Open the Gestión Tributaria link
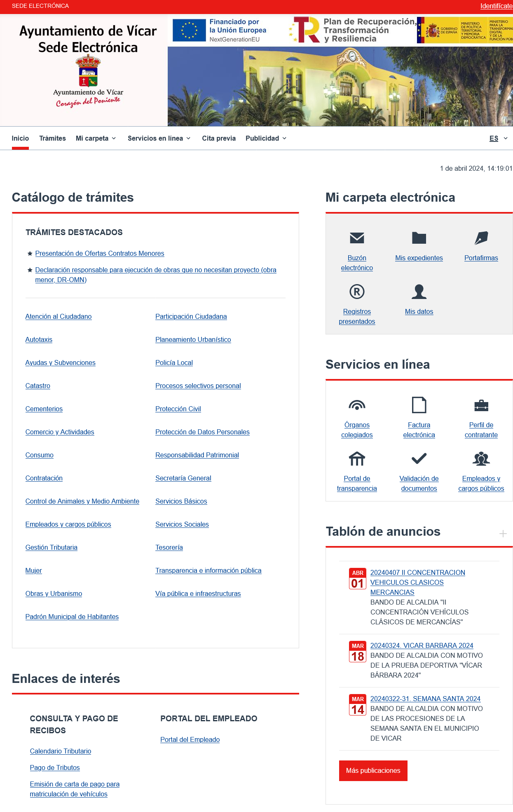Screen dimensions: 513x812 point(51,547)
